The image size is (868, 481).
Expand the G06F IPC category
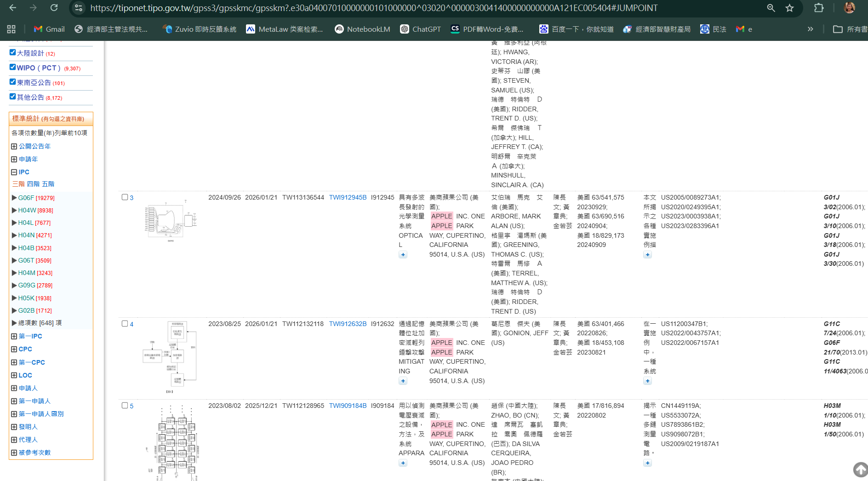[x=14, y=198]
